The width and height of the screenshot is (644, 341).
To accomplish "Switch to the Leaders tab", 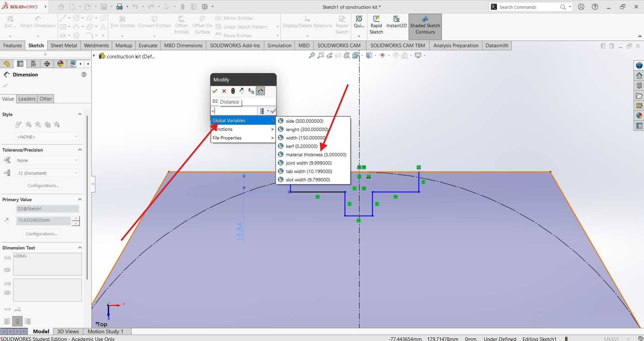I will (x=27, y=99).
